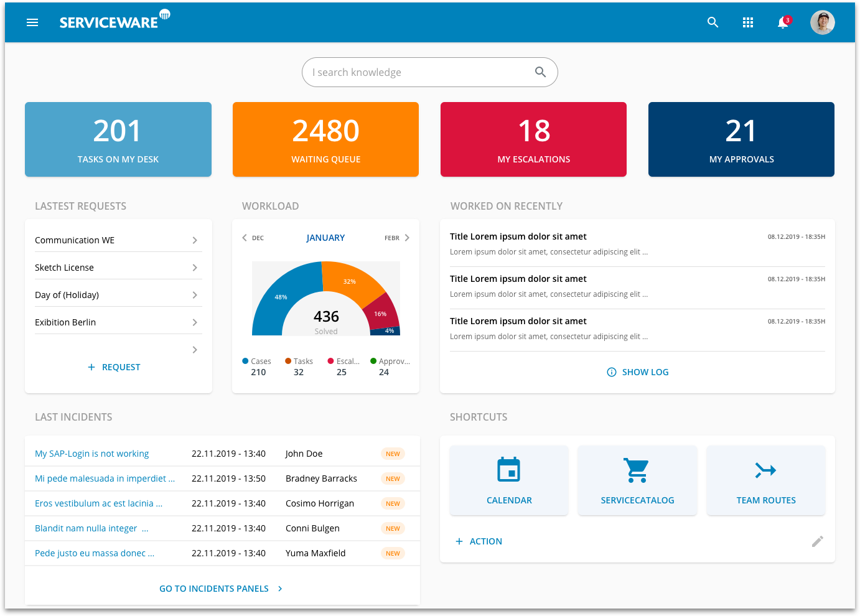Image resolution: width=860 pixels, height=616 pixels.
Task: Click the pencil edit shortcuts icon
Action: (817, 541)
